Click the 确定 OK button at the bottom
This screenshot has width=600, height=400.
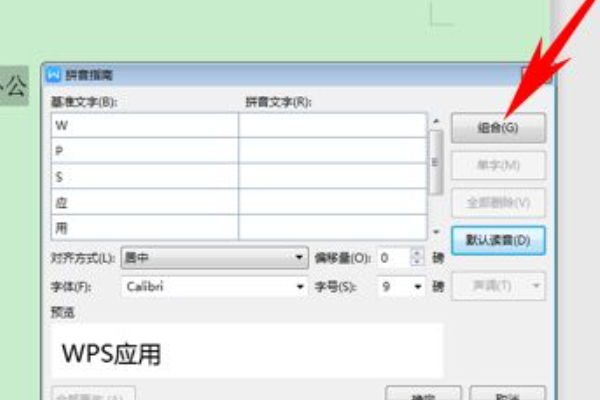(x=424, y=394)
